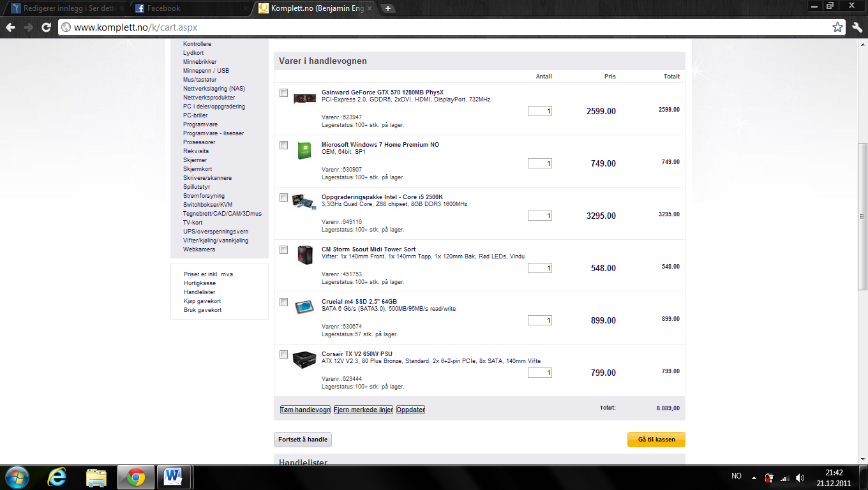Show hidden tray icons arrow
This screenshot has width=868, height=490.
tap(754, 477)
